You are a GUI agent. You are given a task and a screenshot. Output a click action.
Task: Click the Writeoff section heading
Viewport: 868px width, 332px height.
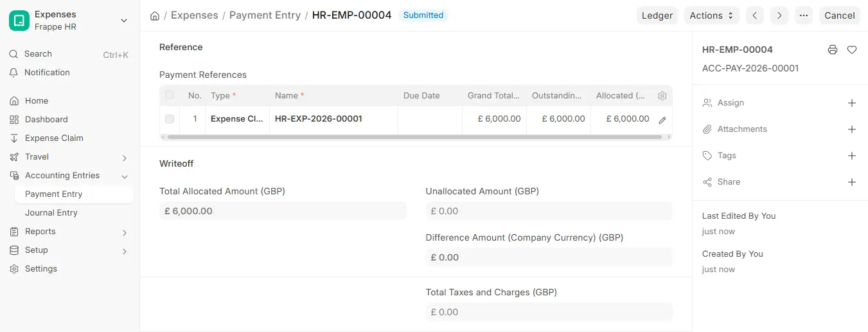[x=177, y=163]
